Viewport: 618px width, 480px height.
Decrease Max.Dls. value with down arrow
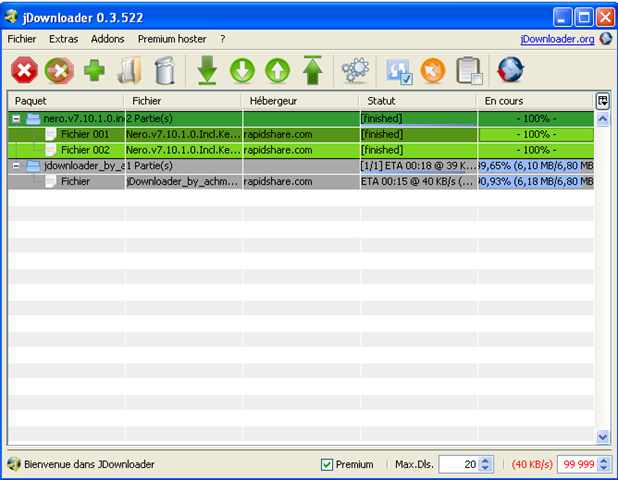tap(486, 468)
